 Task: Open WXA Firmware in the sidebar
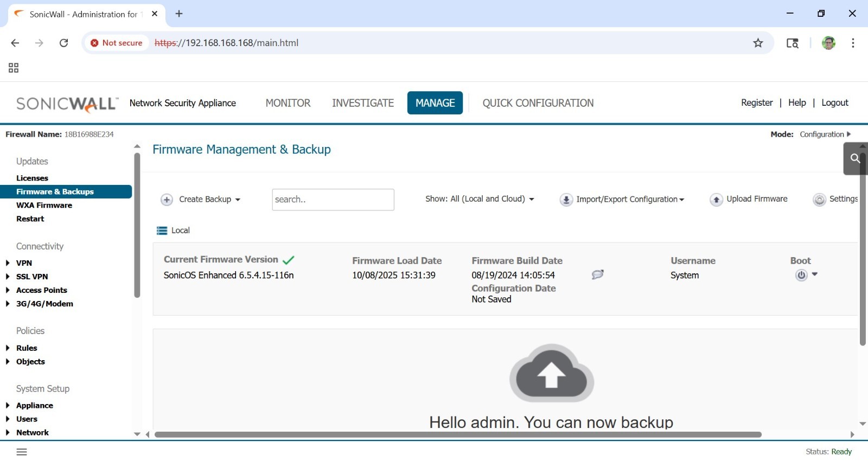click(44, 205)
